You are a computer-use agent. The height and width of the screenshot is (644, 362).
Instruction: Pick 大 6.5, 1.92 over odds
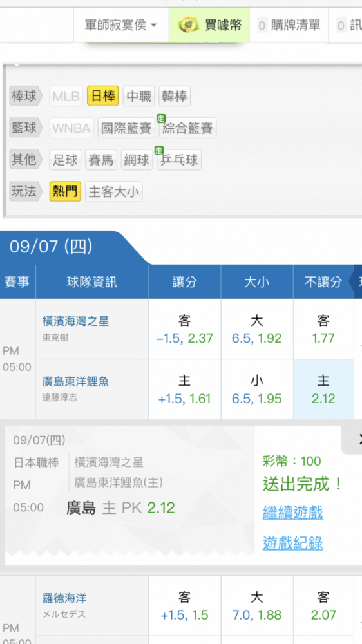(257, 329)
